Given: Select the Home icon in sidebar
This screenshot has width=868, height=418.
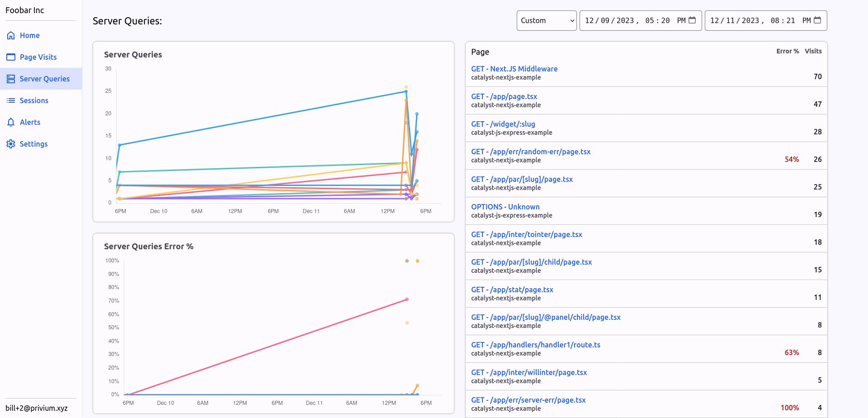Looking at the screenshot, I should click(10, 35).
